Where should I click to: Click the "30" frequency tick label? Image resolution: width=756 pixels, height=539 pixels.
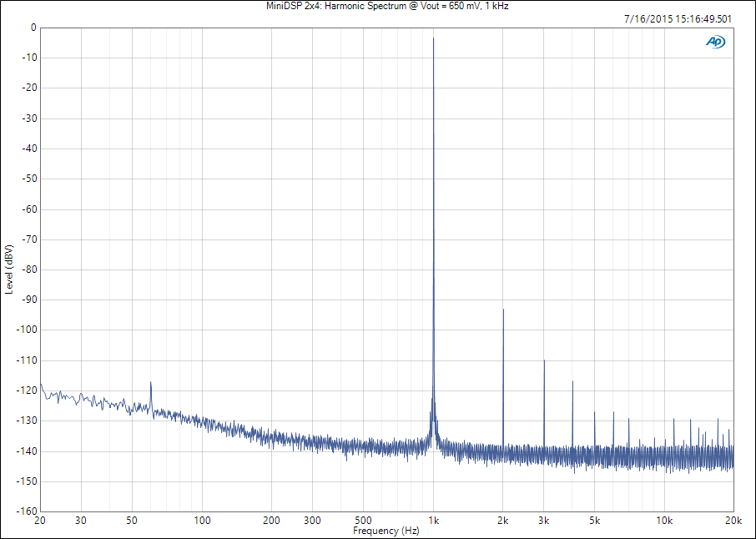tap(81, 521)
